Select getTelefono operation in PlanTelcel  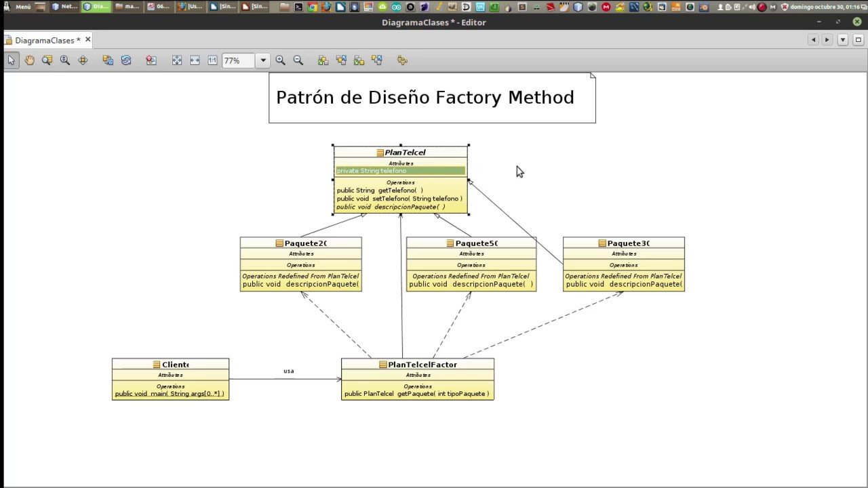(380, 190)
